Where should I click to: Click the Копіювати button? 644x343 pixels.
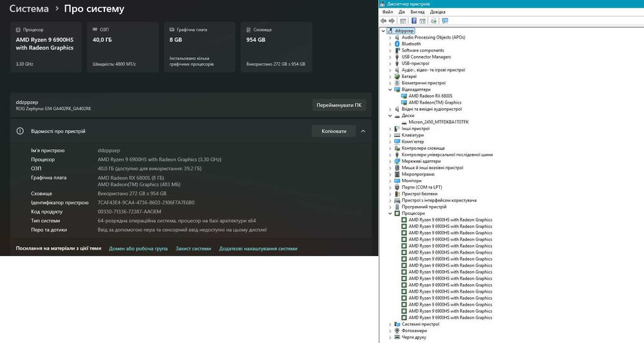pyautogui.click(x=334, y=131)
